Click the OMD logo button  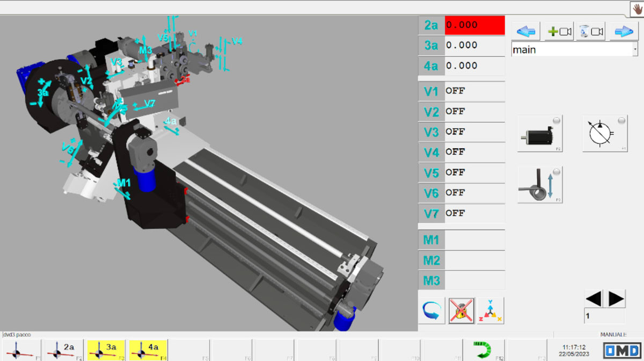623,350
